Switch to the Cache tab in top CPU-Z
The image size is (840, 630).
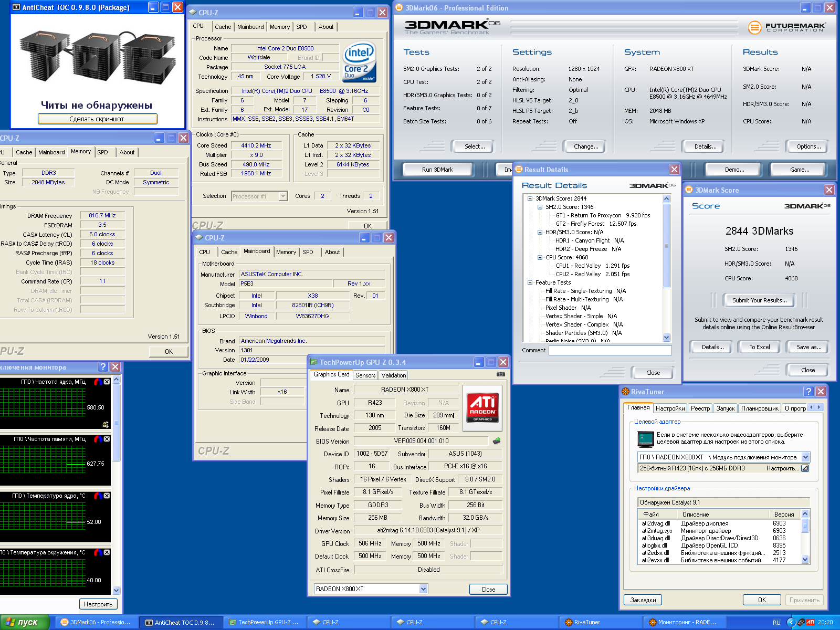pyautogui.click(x=223, y=27)
